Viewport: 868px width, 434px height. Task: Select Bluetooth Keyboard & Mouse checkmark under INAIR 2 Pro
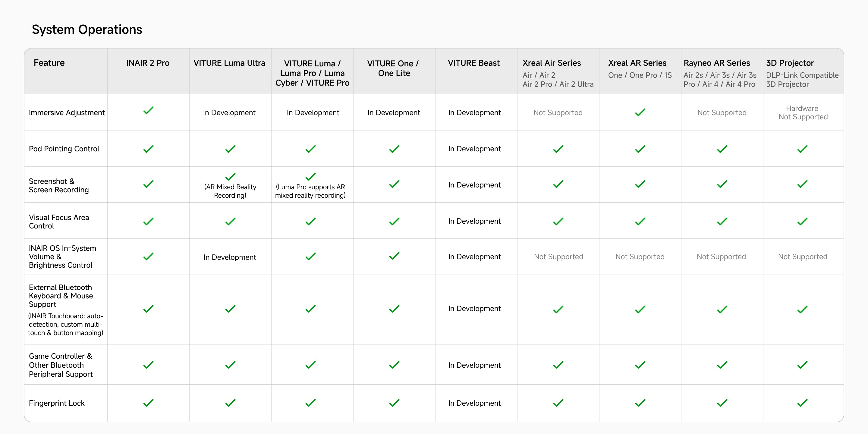pos(148,309)
